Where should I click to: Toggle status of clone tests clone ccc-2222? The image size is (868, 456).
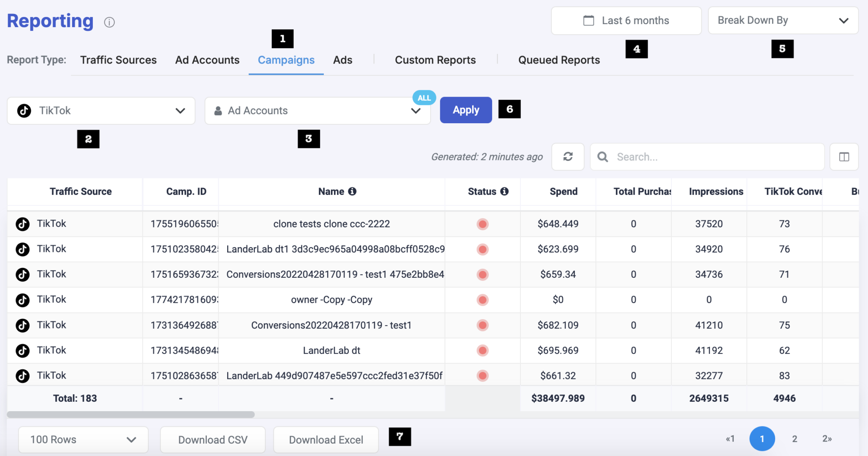[x=482, y=224]
